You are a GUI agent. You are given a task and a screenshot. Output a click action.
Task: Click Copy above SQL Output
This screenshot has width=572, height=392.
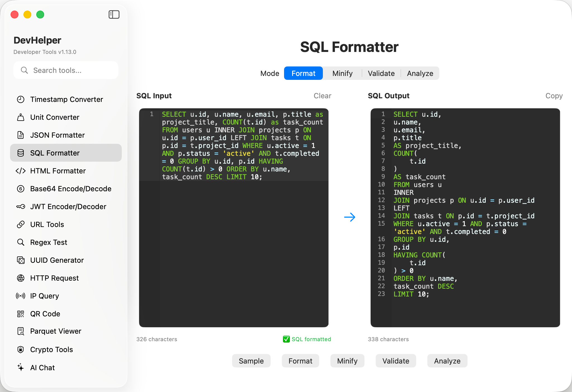(554, 96)
